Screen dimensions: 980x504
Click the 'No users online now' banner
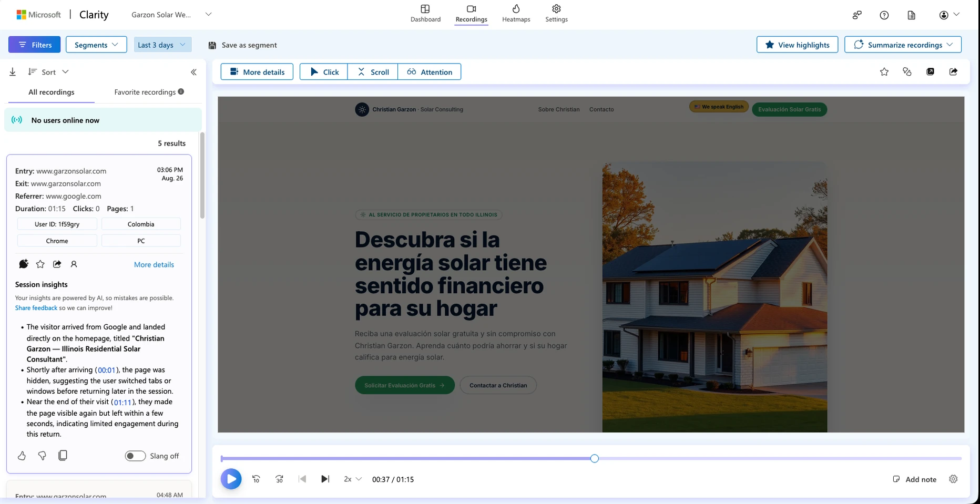(103, 120)
